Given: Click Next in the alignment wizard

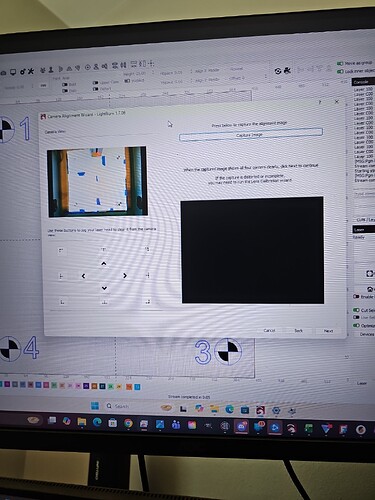Looking at the screenshot, I should [x=328, y=331].
